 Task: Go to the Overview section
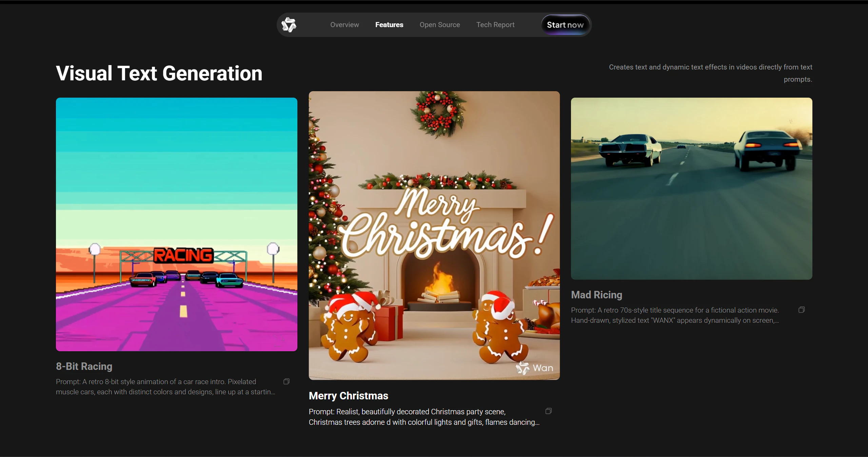344,25
